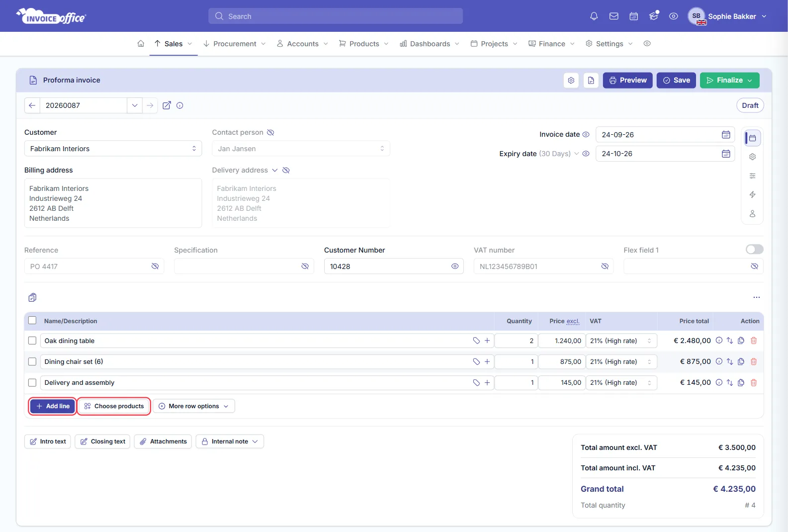Select all lines with header checkbox
Screen dimensions: 788x532
32,321
